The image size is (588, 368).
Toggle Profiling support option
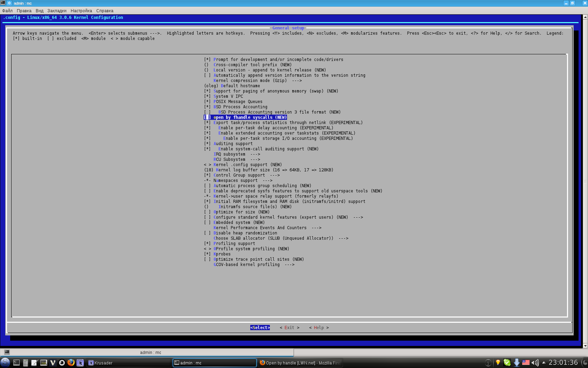pyautogui.click(x=230, y=244)
